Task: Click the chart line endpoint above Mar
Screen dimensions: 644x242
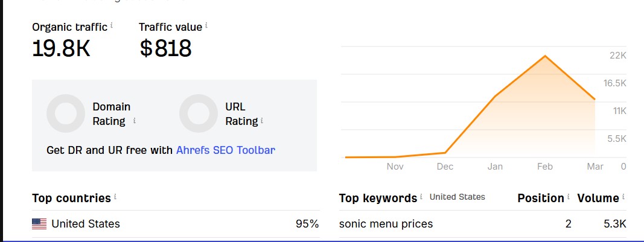Action: point(595,99)
